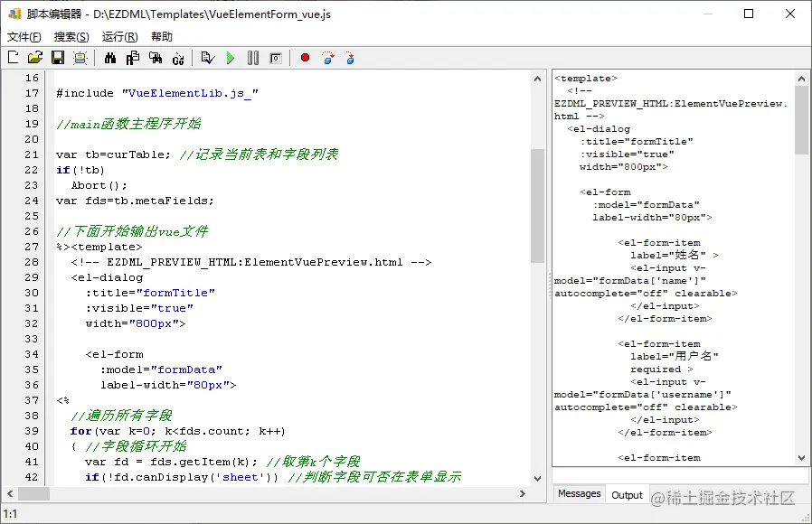The image size is (812, 524).
Task: Click the <template> line in the output panel
Action: click(x=586, y=78)
